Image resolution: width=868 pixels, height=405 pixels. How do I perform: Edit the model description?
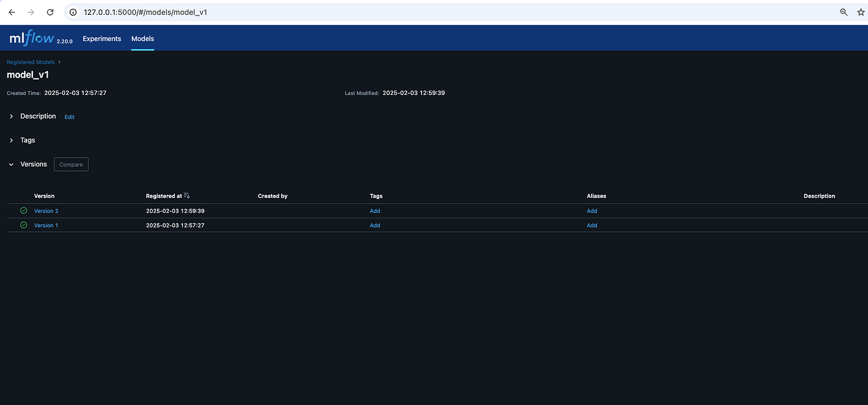(x=69, y=117)
